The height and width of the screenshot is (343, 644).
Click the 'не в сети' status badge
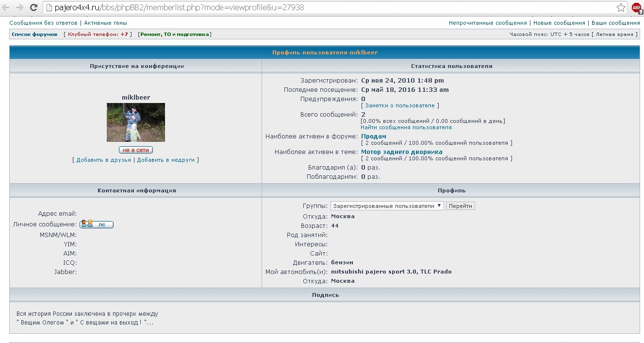coord(136,150)
